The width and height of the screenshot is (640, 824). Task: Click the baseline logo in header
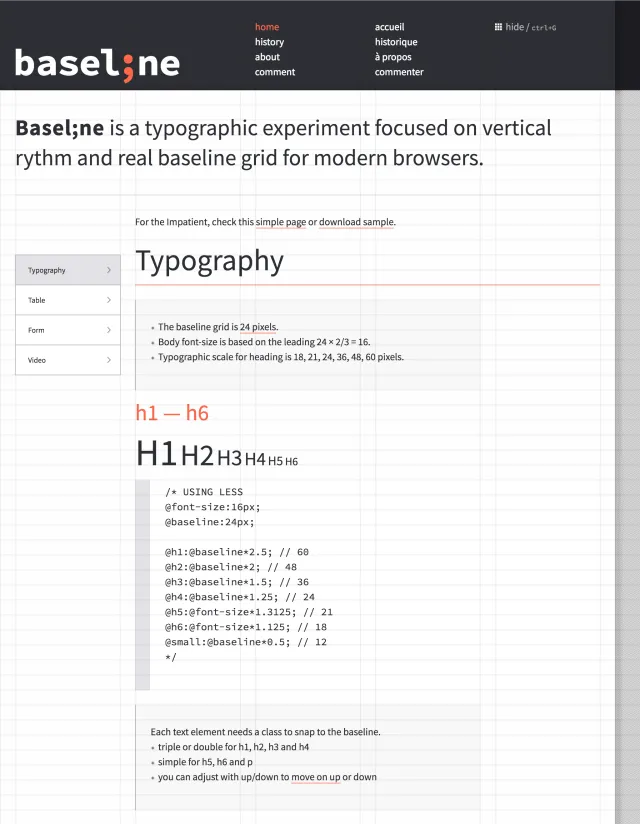(98, 65)
